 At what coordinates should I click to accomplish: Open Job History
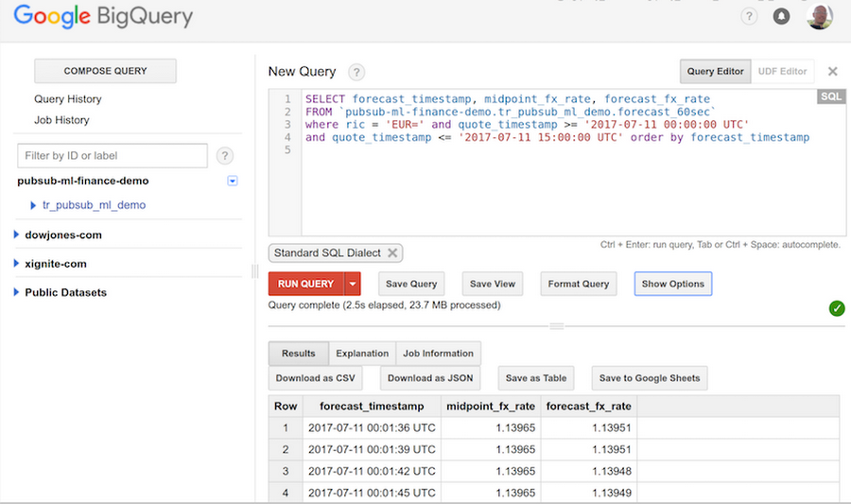point(61,120)
